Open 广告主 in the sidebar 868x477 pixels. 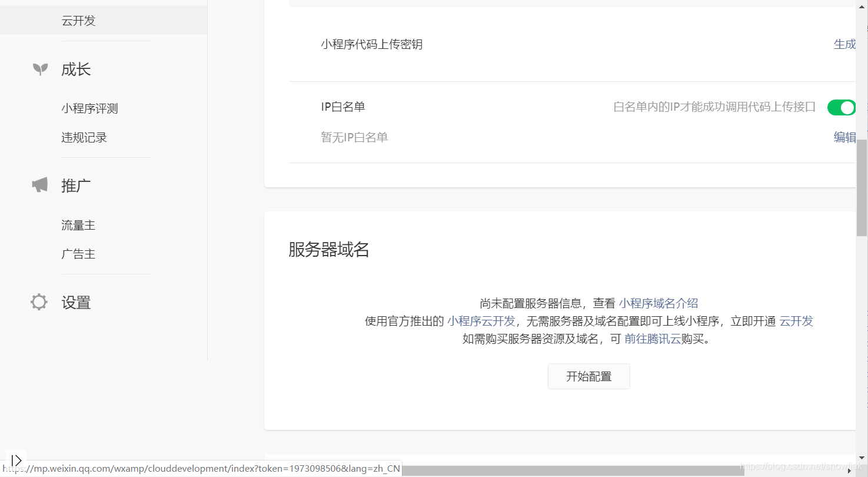[x=78, y=254]
